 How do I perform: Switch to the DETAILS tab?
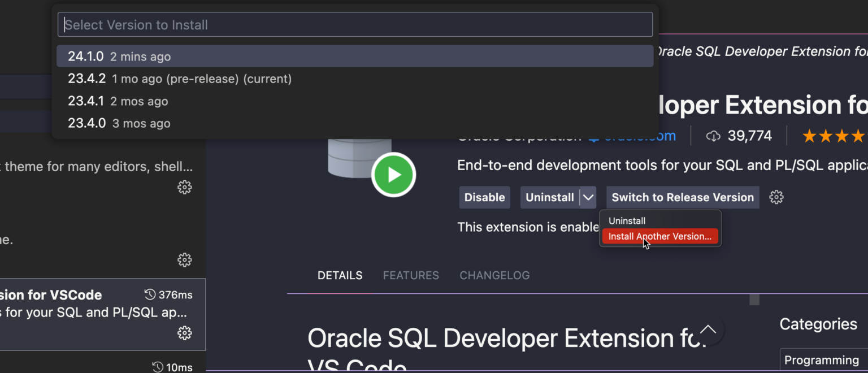point(340,275)
